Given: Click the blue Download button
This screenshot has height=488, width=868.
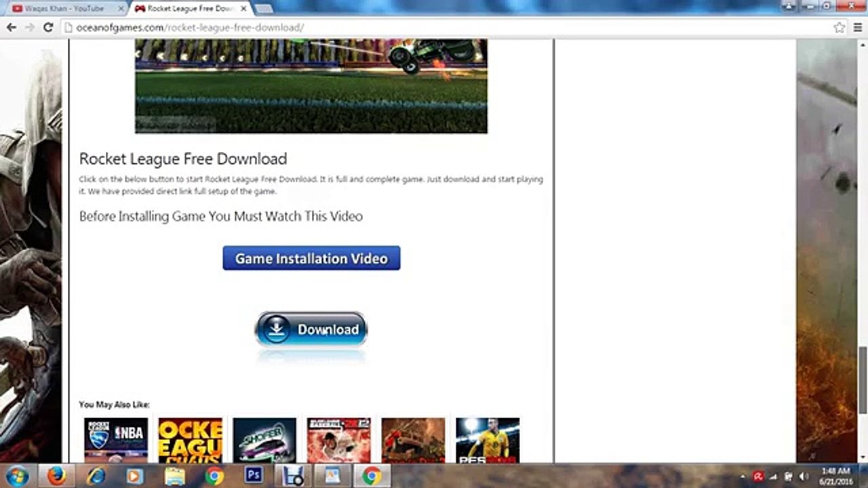Looking at the screenshot, I should point(311,329).
